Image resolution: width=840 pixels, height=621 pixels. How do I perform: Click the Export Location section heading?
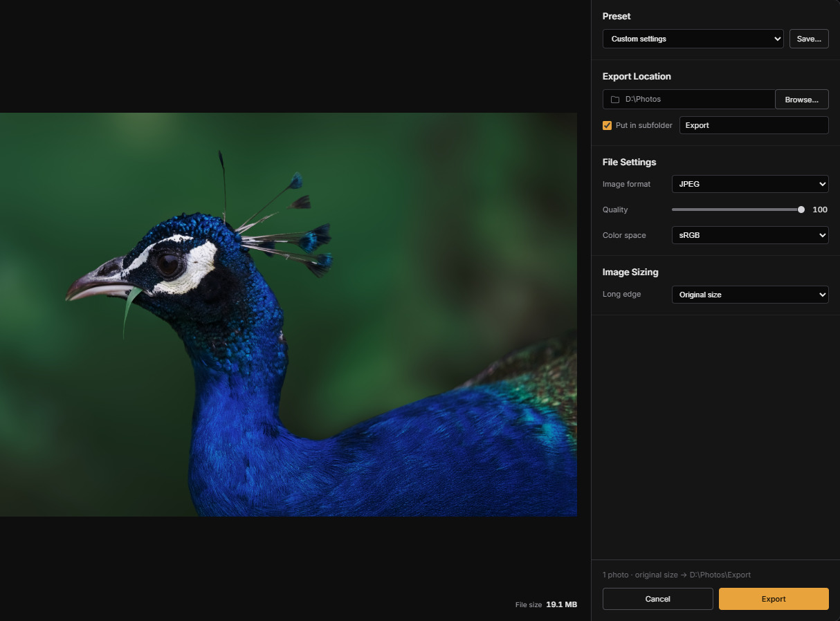click(637, 76)
